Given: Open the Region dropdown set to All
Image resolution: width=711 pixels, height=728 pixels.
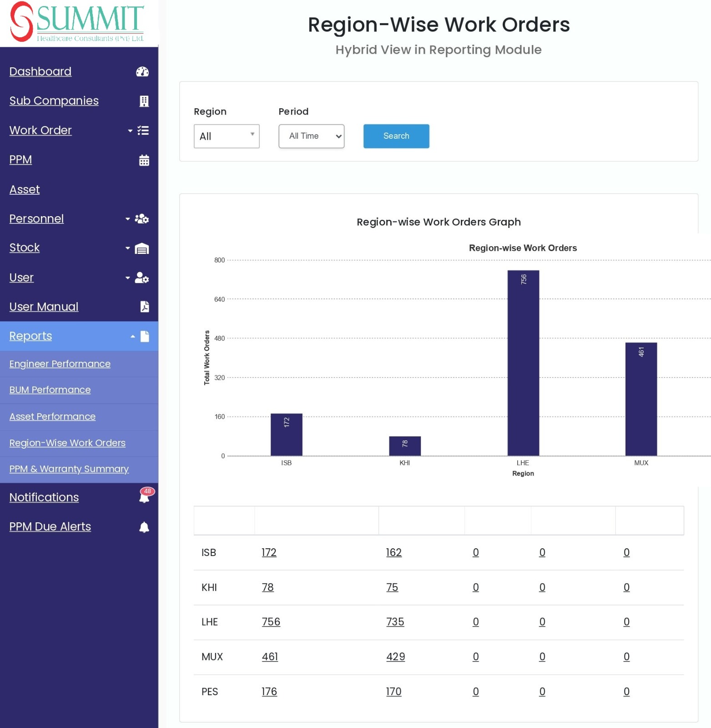Looking at the screenshot, I should tap(227, 136).
